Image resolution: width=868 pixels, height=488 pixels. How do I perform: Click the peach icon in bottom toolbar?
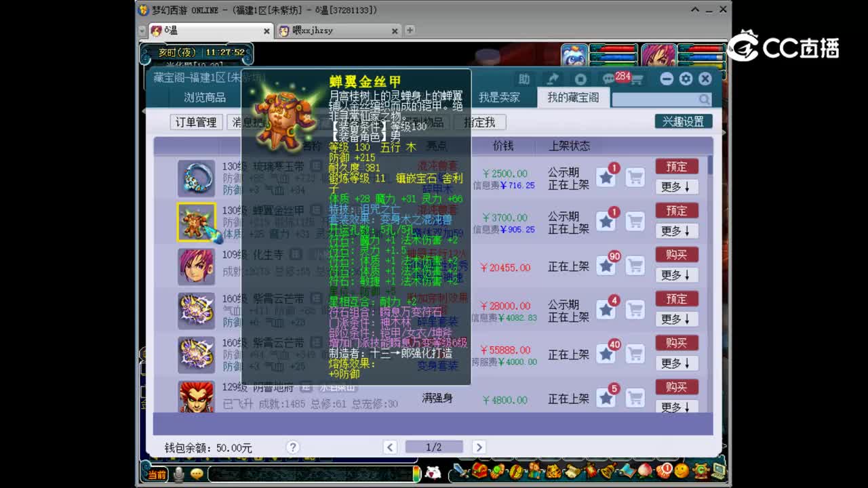(646, 471)
